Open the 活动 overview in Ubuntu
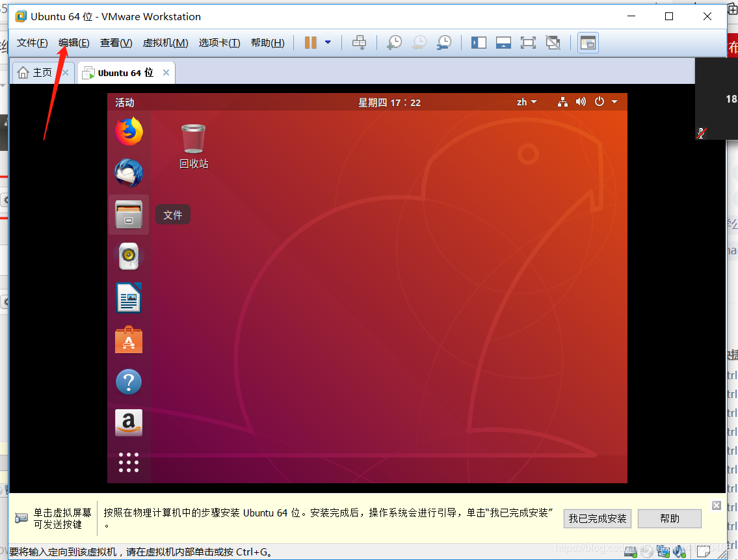The image size is (738, 560). 125,102
